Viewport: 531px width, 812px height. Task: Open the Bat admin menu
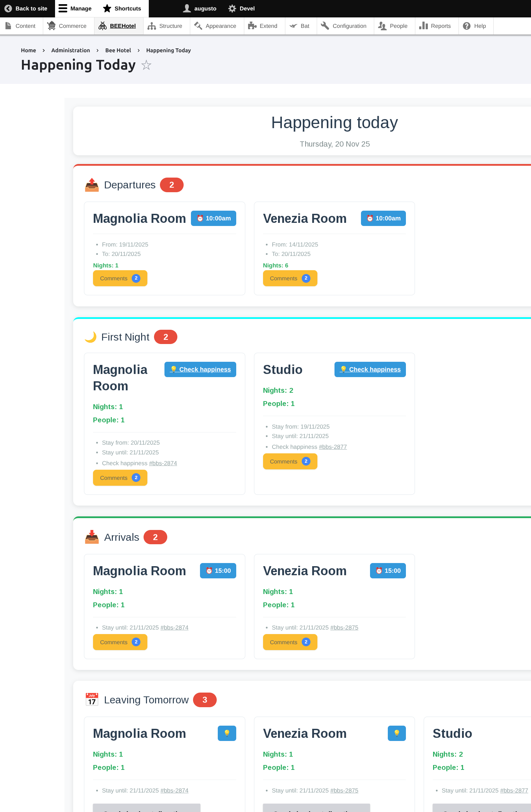pos(301,26)
